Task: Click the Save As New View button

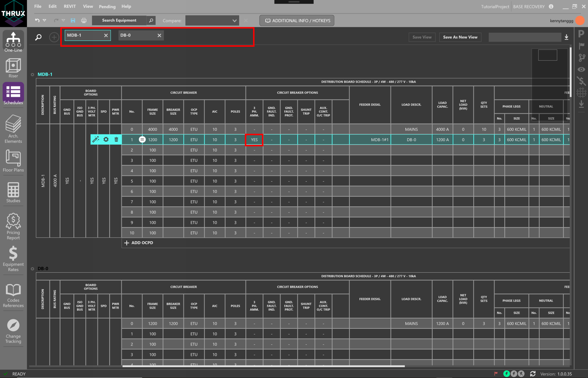Action: pyautogui.click(x=460, y=37)
